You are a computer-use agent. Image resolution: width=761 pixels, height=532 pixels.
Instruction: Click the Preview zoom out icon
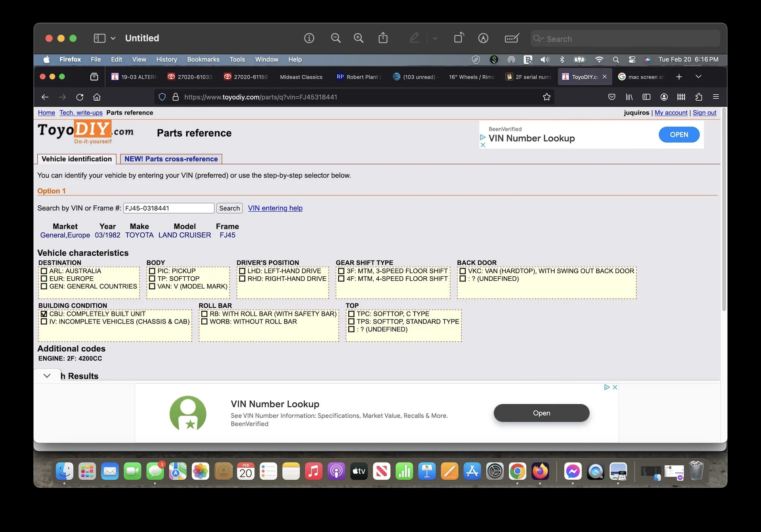[335, 38]
